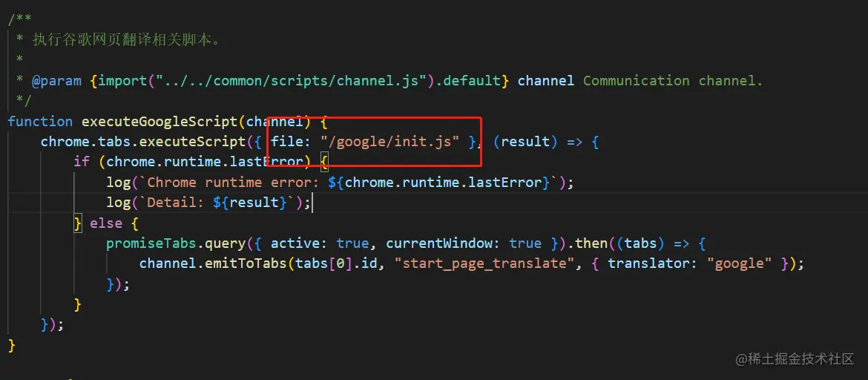868x380 pixels.
Task: Click the function keyword
Action: (40, 121)
